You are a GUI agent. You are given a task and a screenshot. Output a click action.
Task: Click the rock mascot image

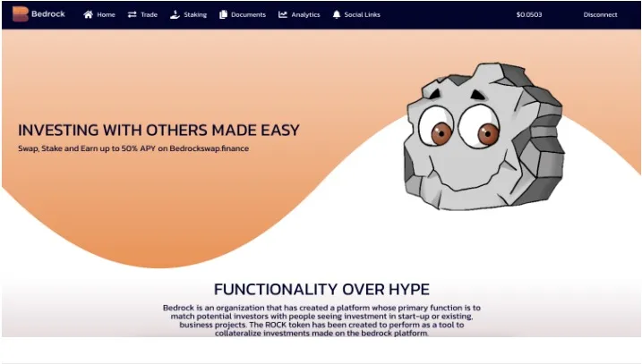click(x=484, y=137)
